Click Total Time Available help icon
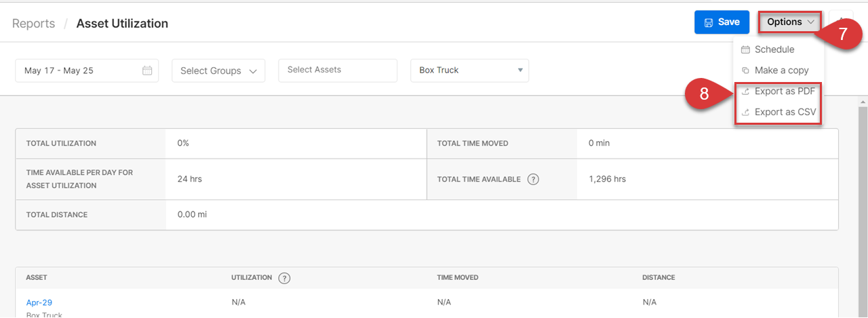Screen dimensions: 868x318 coord(533,180)
